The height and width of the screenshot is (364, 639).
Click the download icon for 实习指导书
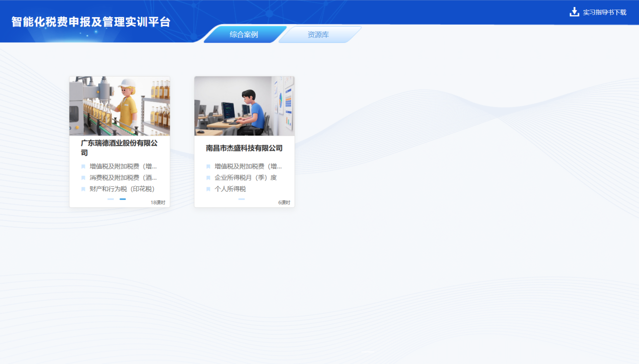click(x=574, y=12)
